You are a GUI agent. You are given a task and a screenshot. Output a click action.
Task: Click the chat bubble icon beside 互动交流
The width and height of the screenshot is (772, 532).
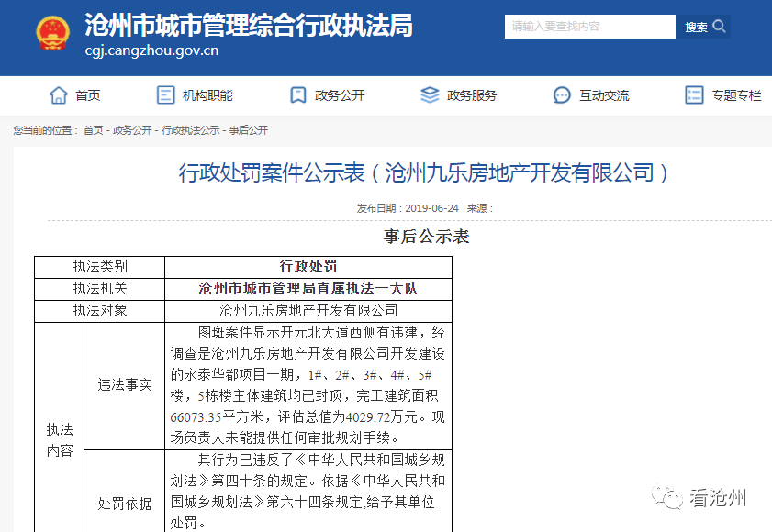(562, 95)
